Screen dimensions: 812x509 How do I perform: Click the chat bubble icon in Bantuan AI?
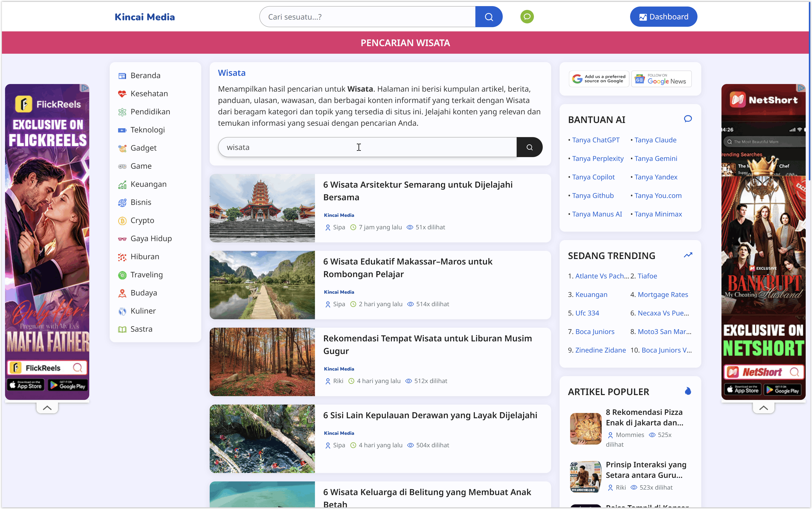tap(688, 119)
